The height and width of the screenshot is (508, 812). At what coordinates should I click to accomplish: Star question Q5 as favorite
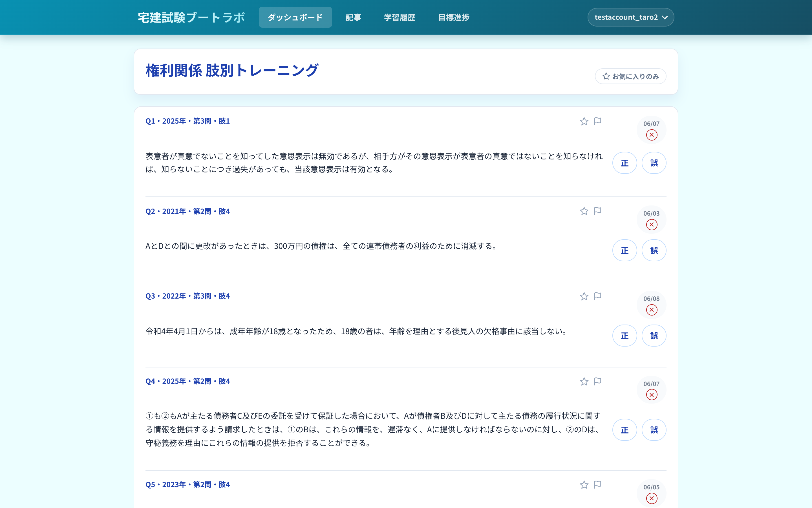(x=584, y=485)
